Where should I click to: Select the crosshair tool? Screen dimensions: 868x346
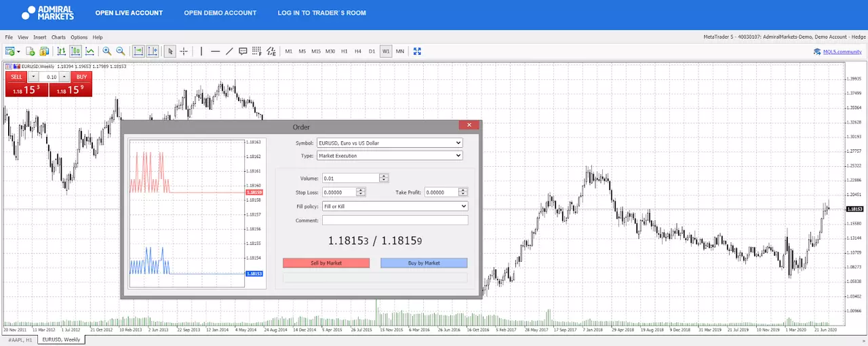184,51
